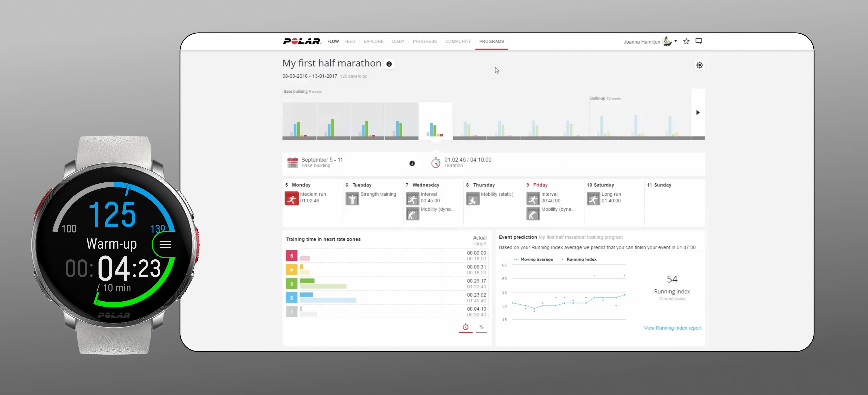Open the Diary tab
The height and width of the screenshot is (395, 868).
click(398, 41)
